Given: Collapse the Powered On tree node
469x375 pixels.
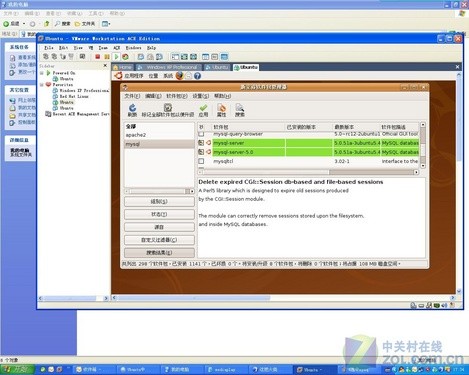Looking at the screenshot, I should (42, 73).
